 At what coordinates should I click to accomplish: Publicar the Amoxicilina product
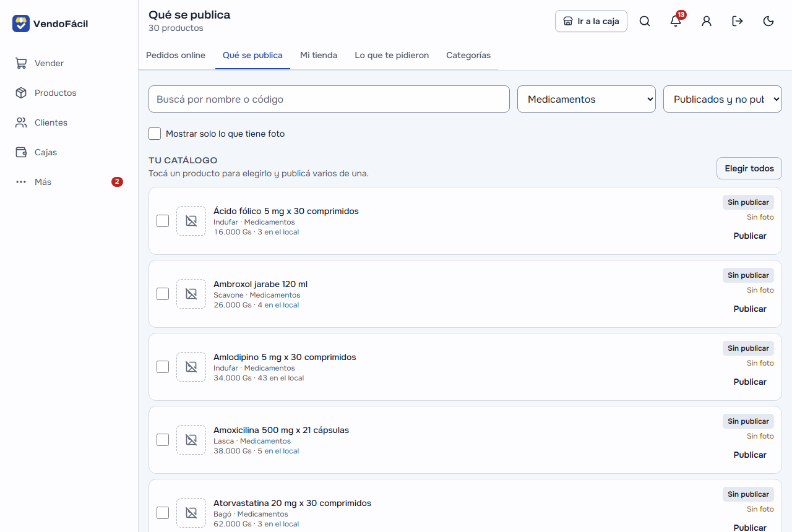pyautogui.click(x=750, y=455)
